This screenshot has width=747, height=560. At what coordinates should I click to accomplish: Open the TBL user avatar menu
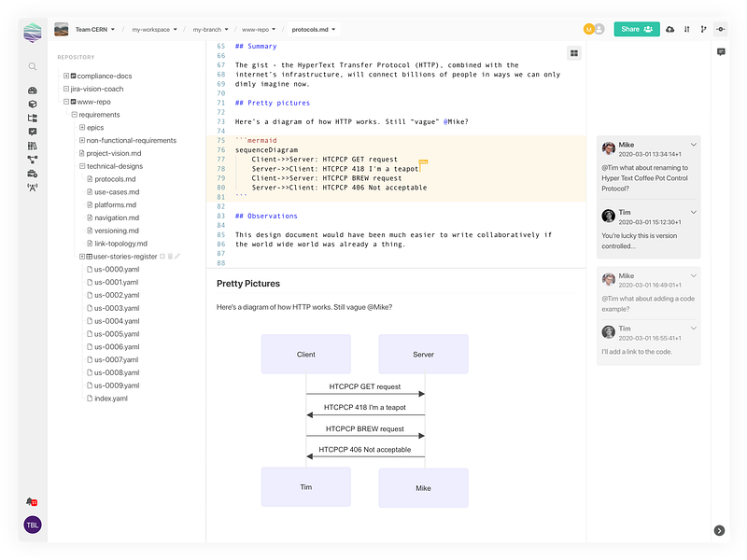pos(33,525)
